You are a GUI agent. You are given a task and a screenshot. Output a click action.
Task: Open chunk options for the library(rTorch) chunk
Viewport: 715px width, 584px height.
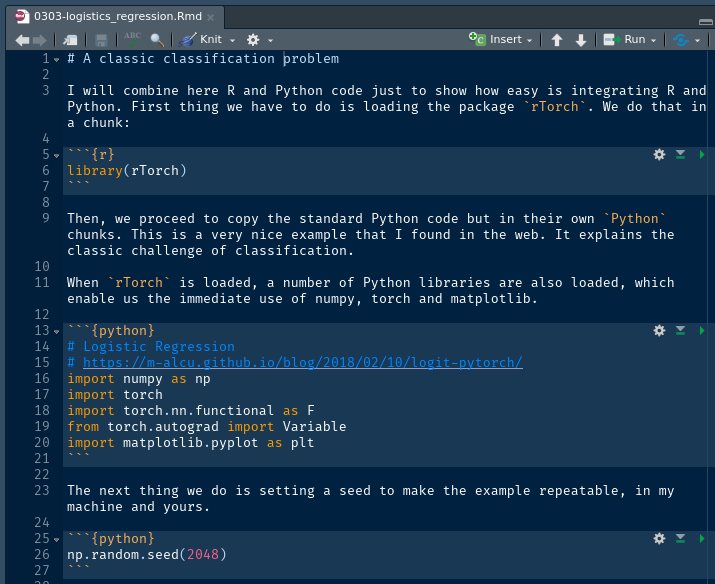(x=659, y=155)
